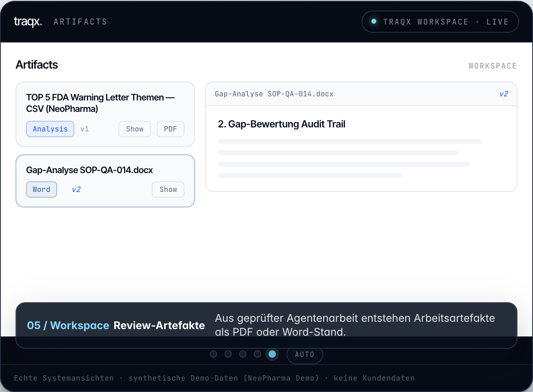
Task: Show the TOP 5 FDA Warning Letter artifact
Action: pyautogui.click(x=135, y=129)
